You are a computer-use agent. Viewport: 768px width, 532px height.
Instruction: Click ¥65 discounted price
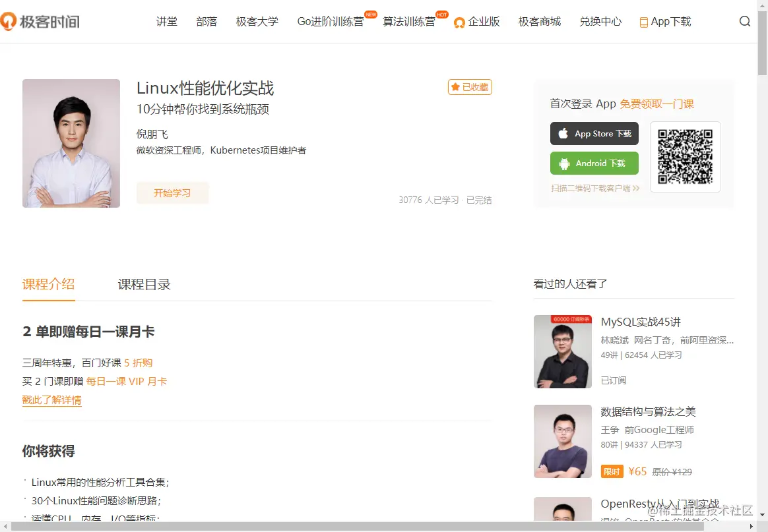coord(637,471)
